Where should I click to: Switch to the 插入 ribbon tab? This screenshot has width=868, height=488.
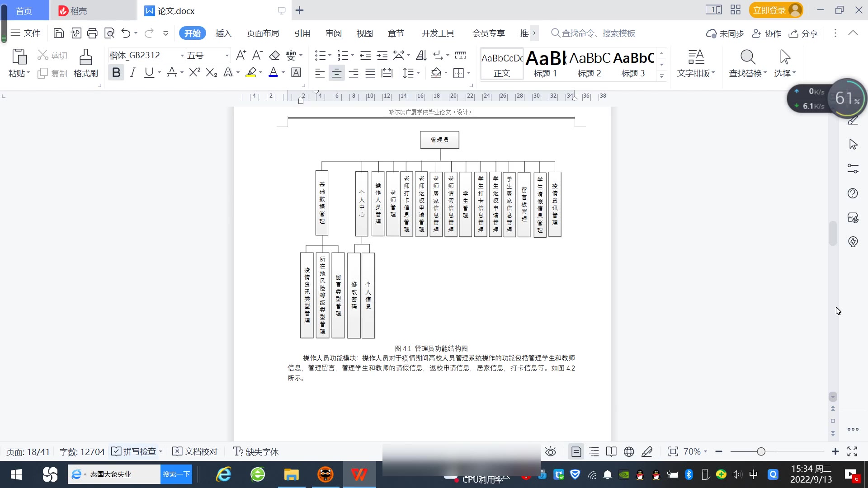tap(223, 33)
